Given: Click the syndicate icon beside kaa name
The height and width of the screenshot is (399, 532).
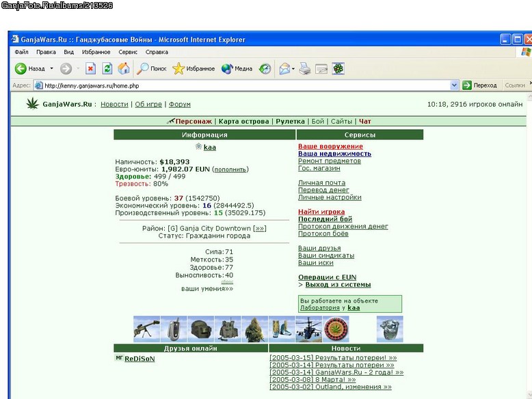Looking at the screenshot, I should 198,146.
